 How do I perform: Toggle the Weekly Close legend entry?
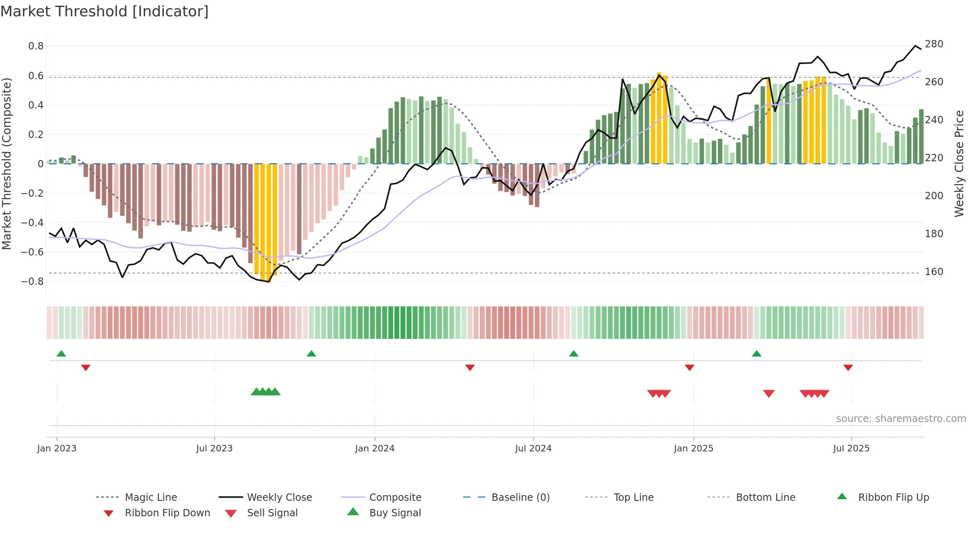pos(265,497)
